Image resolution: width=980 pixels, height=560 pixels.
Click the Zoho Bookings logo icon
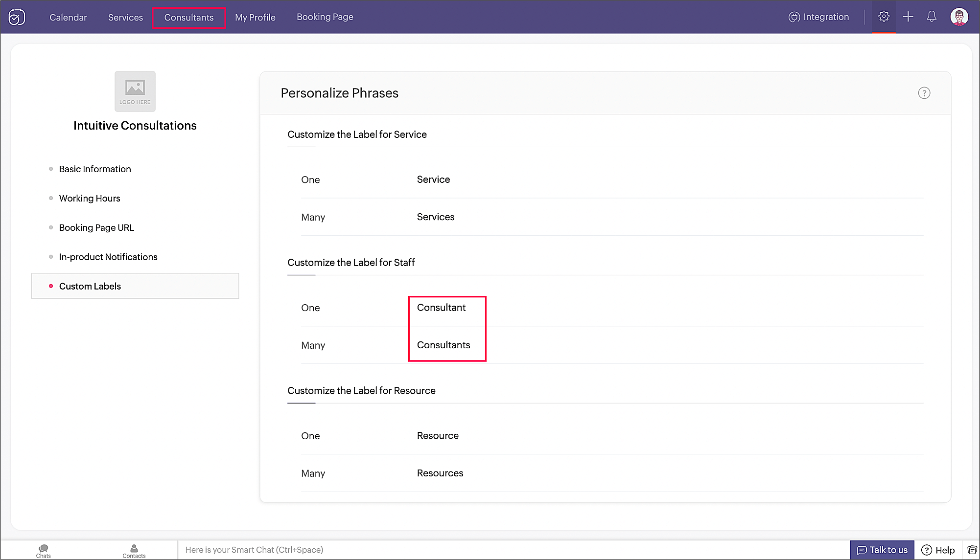pyautogui.click(x=17, y=17)
